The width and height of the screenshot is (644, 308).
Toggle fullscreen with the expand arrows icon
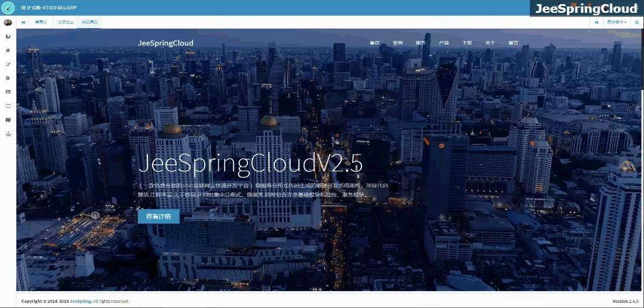[636, 23]
